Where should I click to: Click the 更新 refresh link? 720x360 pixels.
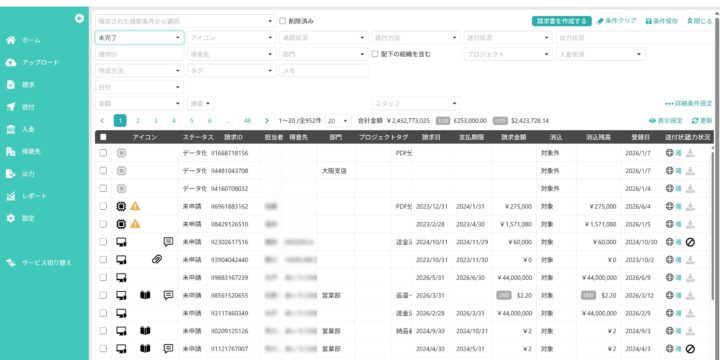[x=702, y=121]
